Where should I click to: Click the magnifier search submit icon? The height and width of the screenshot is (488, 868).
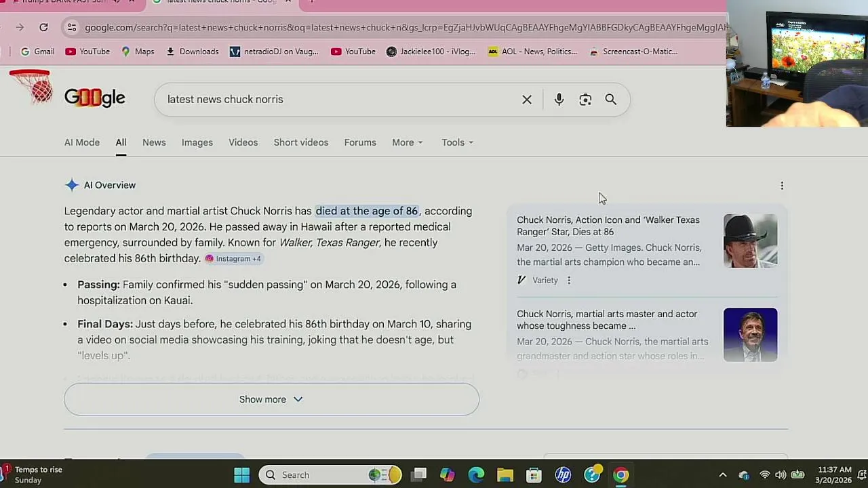point(611,100)
